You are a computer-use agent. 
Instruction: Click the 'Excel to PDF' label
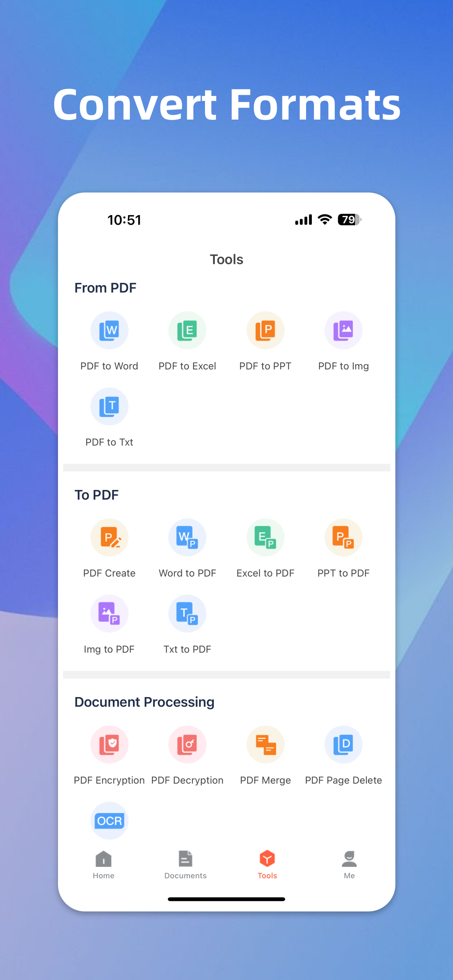pos(265,573)
